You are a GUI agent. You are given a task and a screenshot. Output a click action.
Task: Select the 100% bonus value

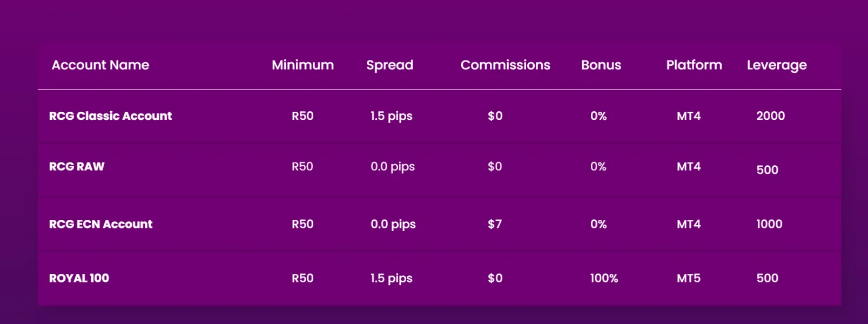click(x=604, y=278)
